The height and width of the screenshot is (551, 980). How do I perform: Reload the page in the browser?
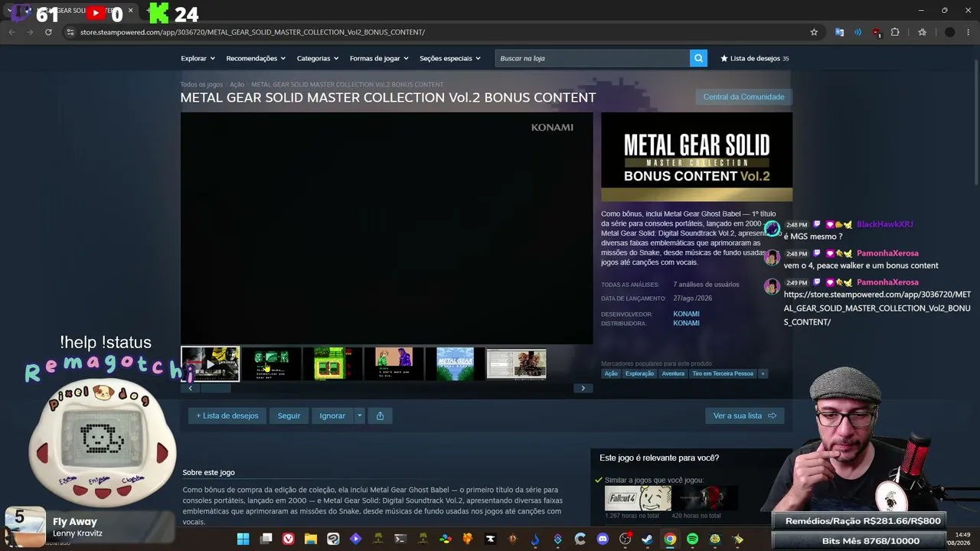tap(48, 32)
